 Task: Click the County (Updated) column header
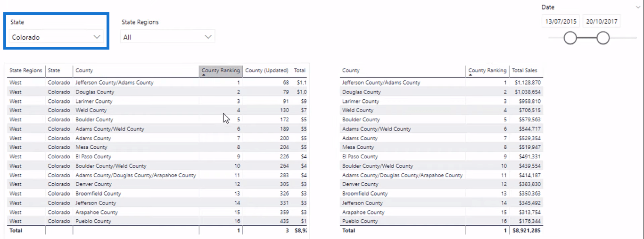(x=267, y=70)
